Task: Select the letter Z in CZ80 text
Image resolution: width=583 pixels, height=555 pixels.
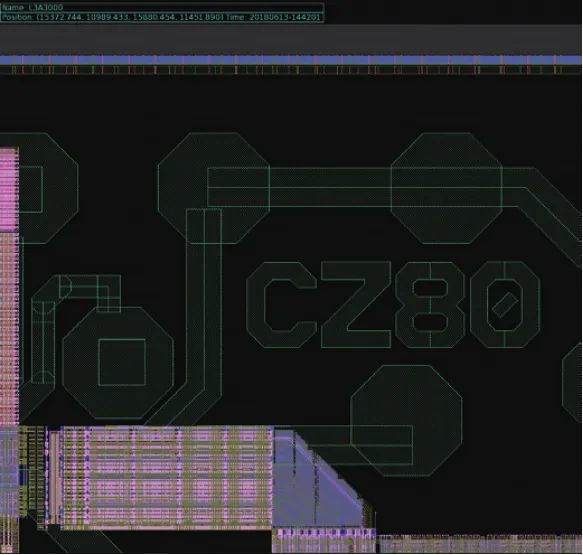Action: tap(356, 305)
